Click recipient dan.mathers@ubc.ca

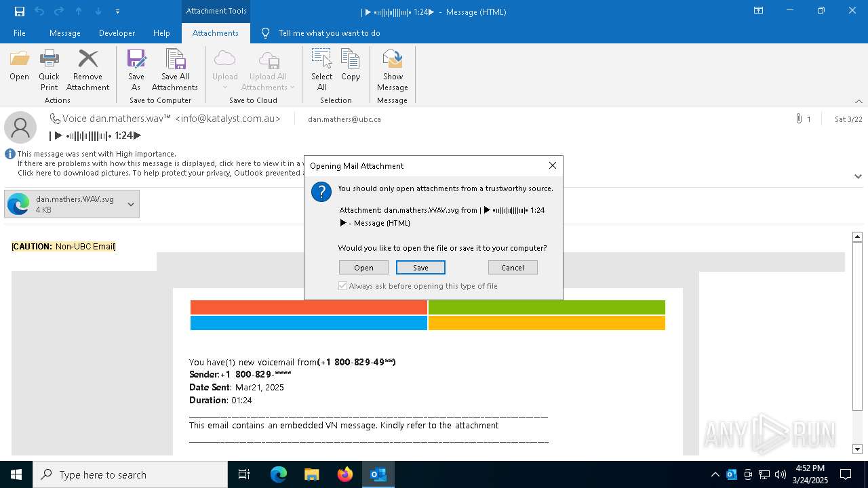(344, 119)
